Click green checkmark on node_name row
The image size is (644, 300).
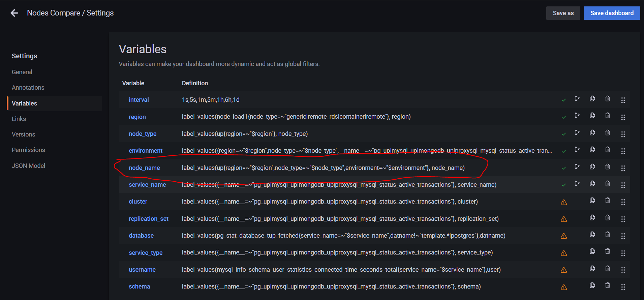(563, 168)
